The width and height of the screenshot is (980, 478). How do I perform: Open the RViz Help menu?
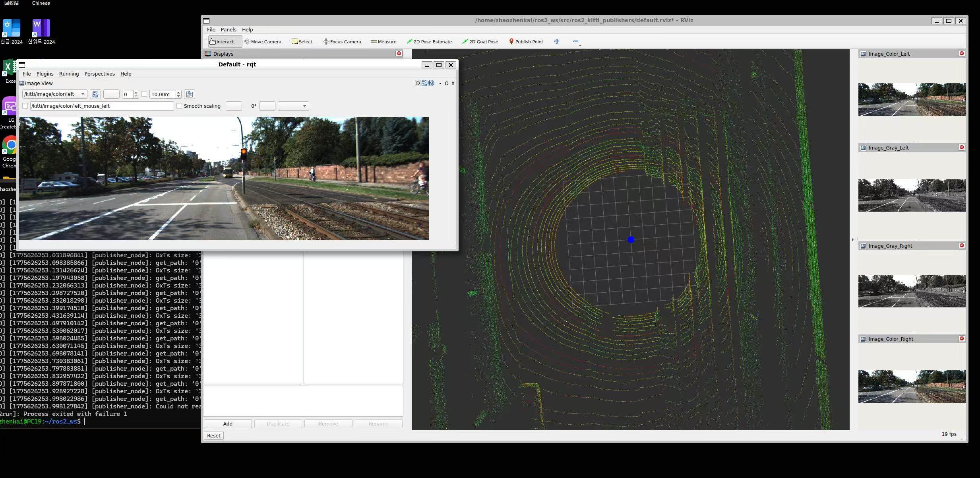pos(247,30)
